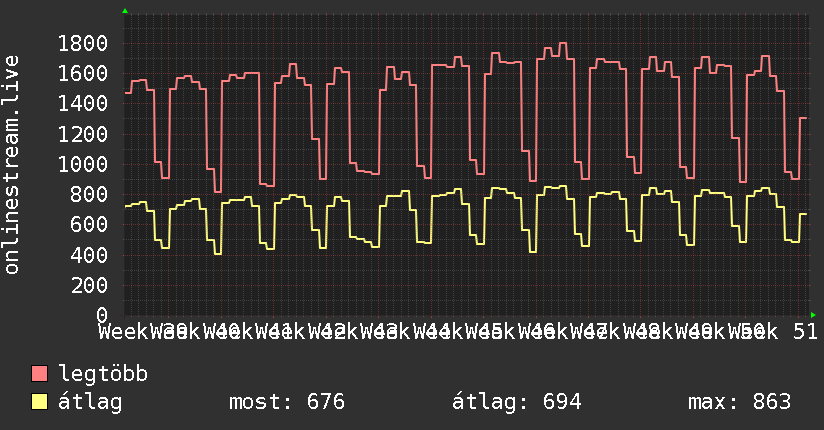Click the 'átlag: 694' statistic value
This screenshot has height=430, width=824.
coord(517,402)
